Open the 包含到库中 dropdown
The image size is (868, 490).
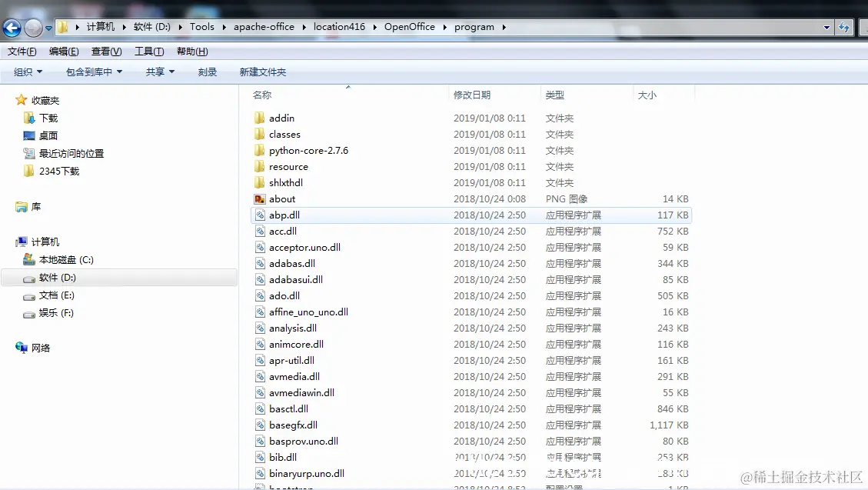point(94,72)
